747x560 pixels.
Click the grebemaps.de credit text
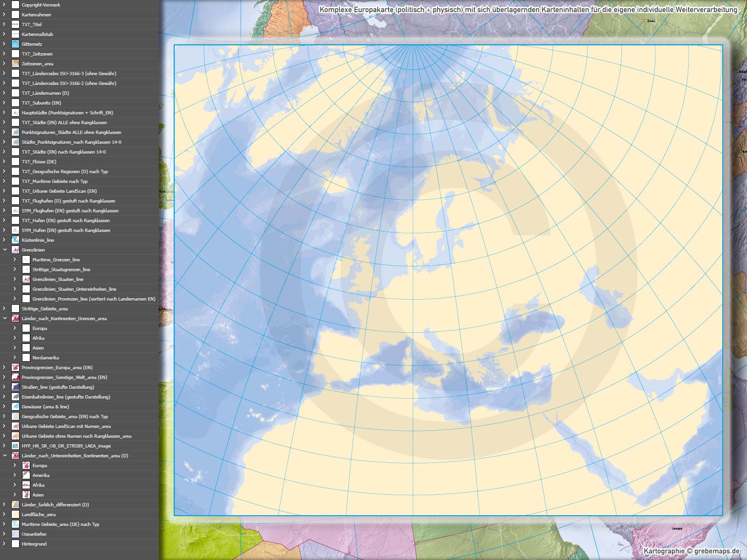pyautogui.click(x=717, y=551)
